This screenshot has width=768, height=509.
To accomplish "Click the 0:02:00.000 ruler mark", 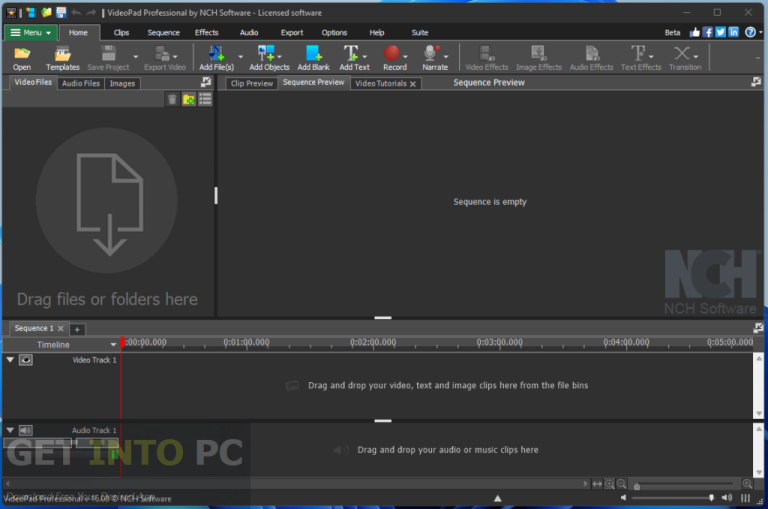I will pos(373,342).
